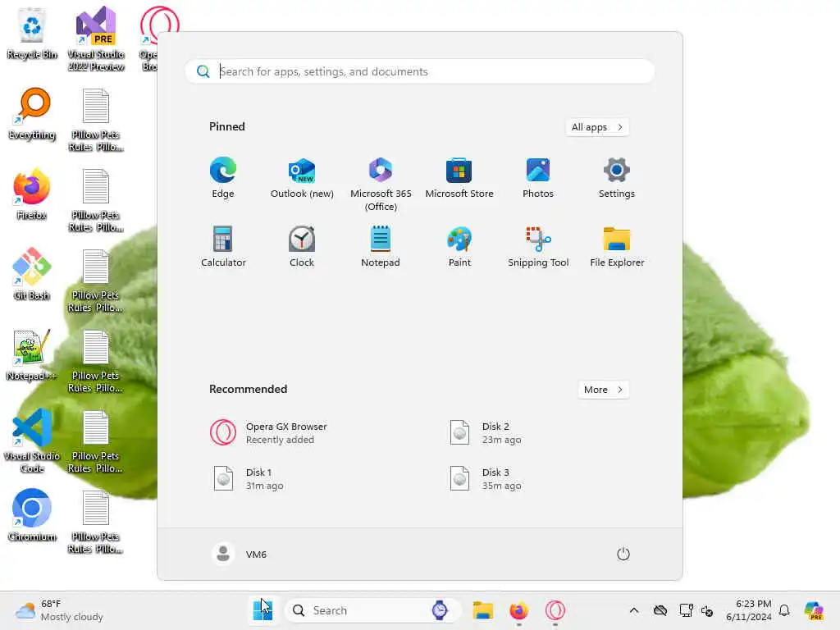Open the VM6 user account menu

240,554
